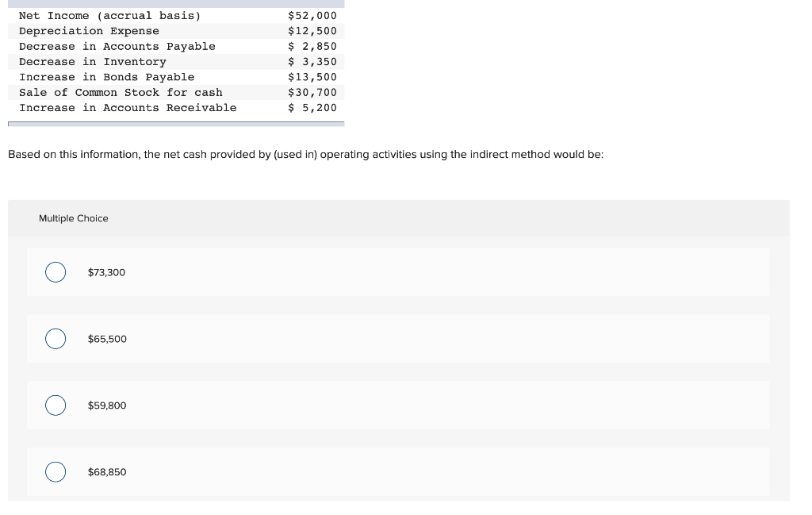
Task: Click the Multiple Choice section header
Action: [73, 218]
